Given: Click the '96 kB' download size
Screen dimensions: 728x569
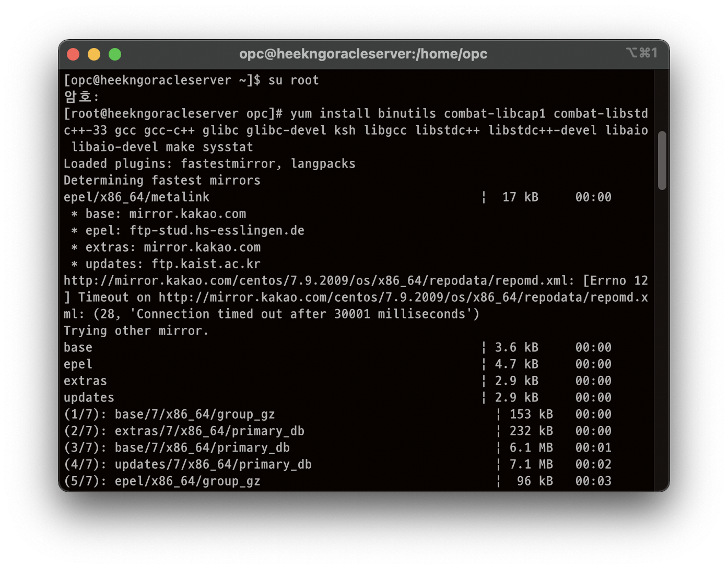Looking at the screenshot, I should pos(535,481).
